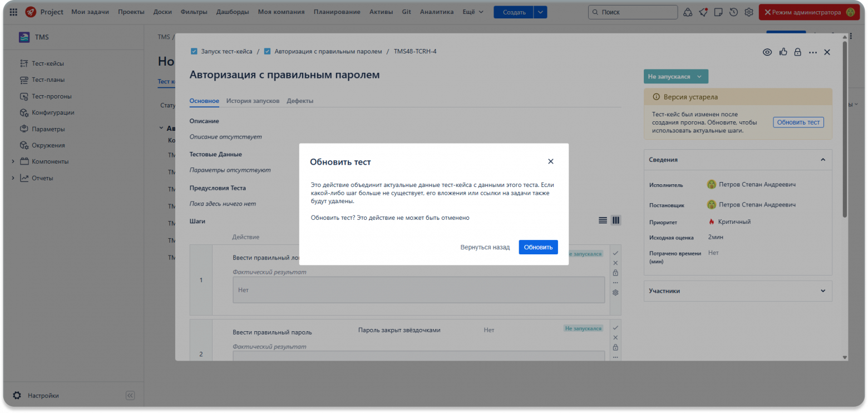Open Доски in top navigation

pyautogui.click(x=163, y=12)
